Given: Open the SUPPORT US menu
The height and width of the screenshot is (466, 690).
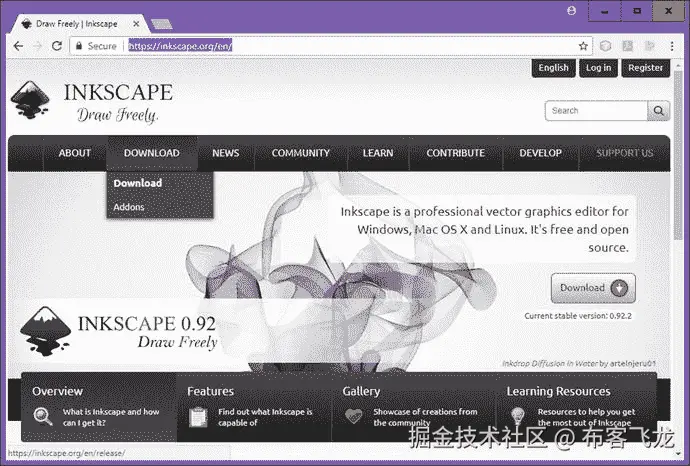Looking at the screenshot, I should coord(624,153).
